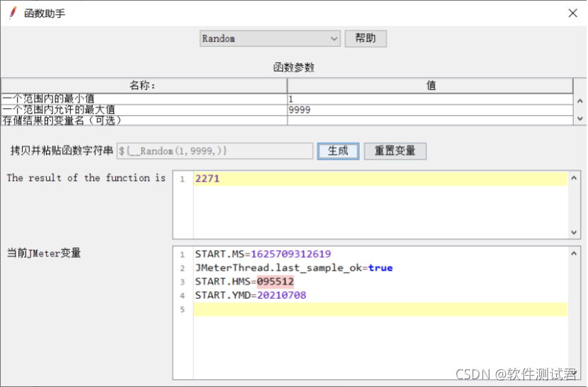
Task: Click scroll up arrow in result box
Action: (574, 179)
